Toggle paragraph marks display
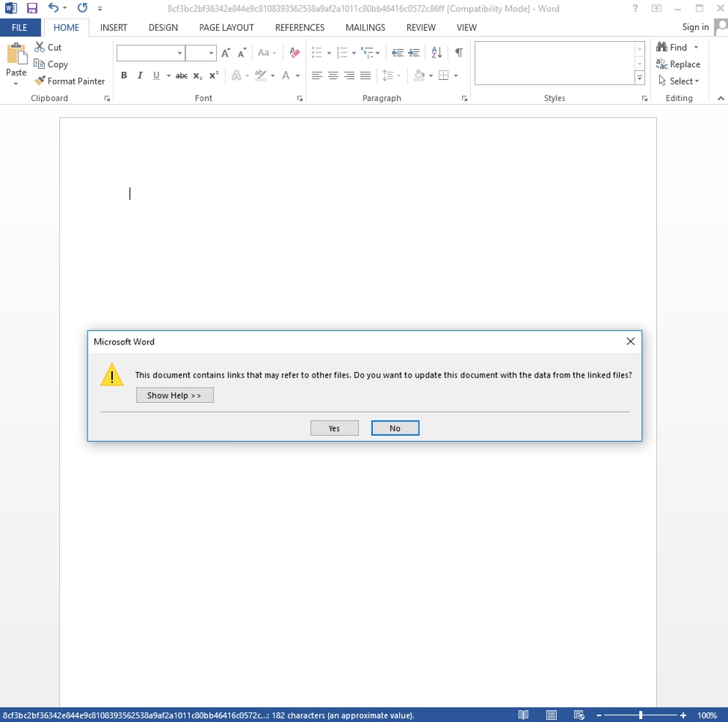 click(x=458, y=53)
